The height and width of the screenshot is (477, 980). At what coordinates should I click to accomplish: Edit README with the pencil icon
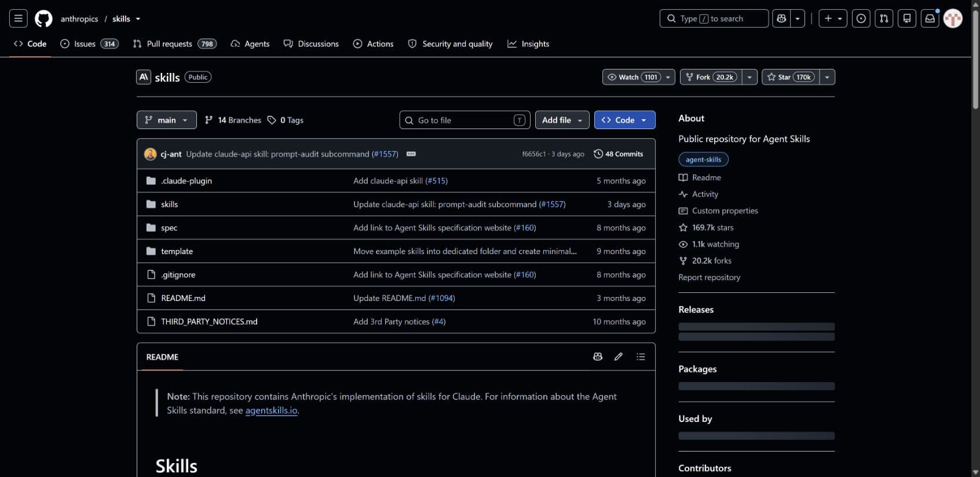click(x=619, y=357)
